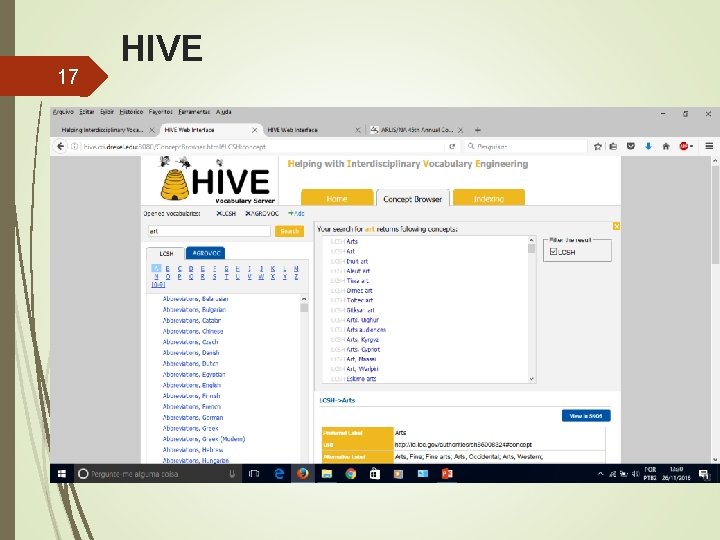Switch to Firefox on the taskbar

coord(303,474)
